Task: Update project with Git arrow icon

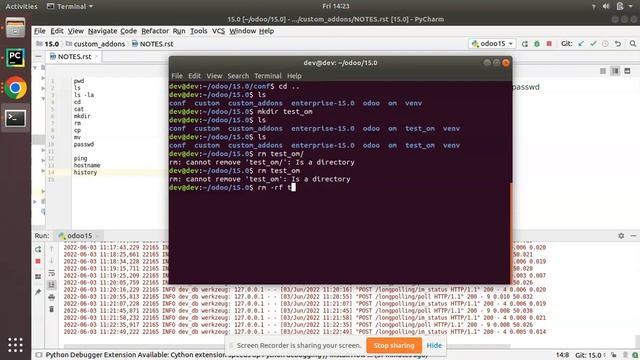Action: click(x=581, y=44)
